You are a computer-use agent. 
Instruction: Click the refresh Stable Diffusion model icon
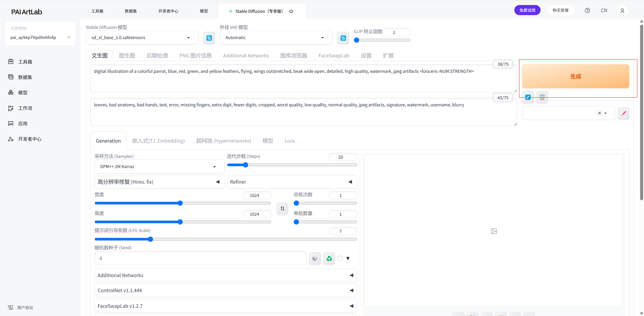209,38
